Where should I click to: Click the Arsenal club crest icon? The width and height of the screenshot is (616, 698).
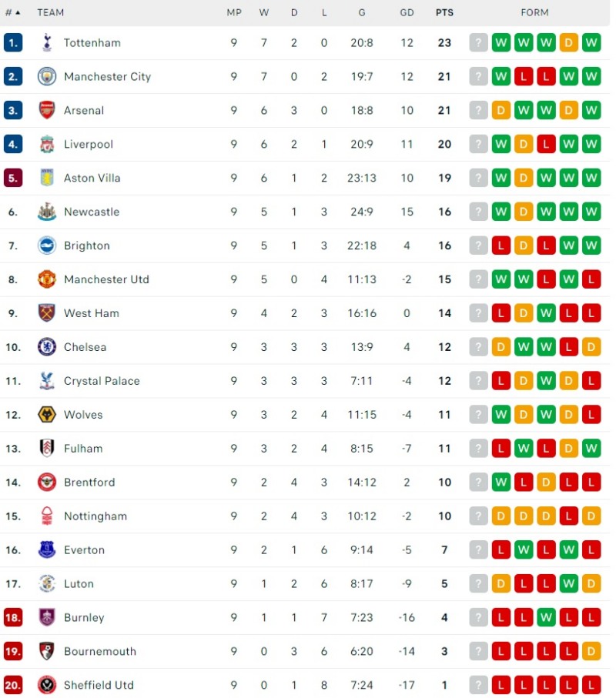(47, 110)
